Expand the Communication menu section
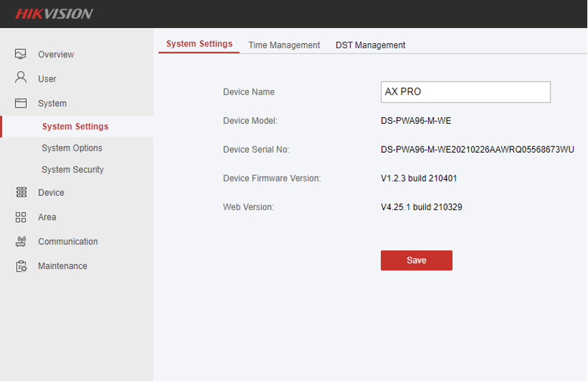The height and width of the screenshot is (382, 588). (68, 242)
